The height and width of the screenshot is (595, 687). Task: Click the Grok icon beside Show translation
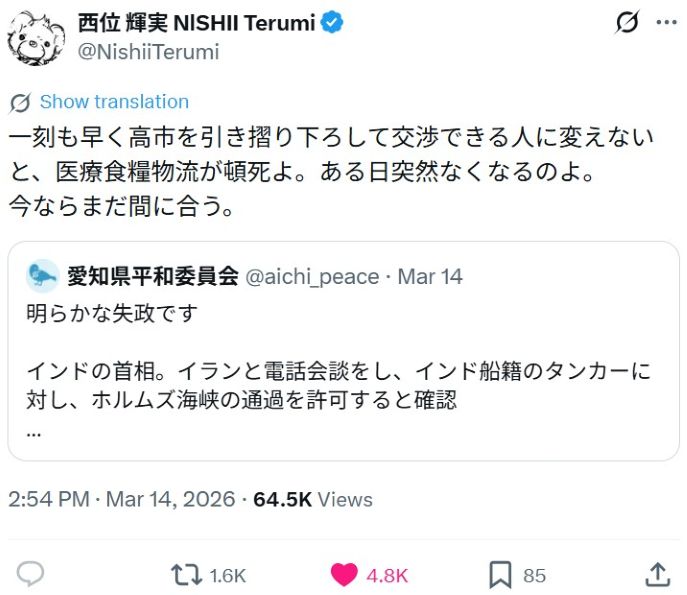20,102
